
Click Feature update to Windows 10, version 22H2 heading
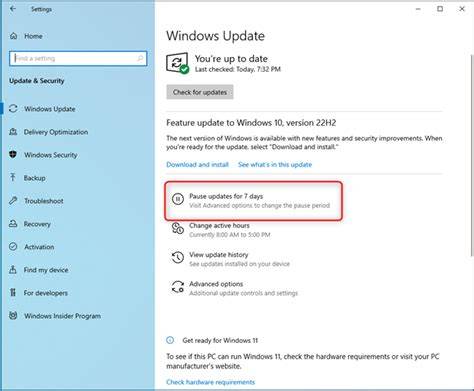click(x=251, y=123)
